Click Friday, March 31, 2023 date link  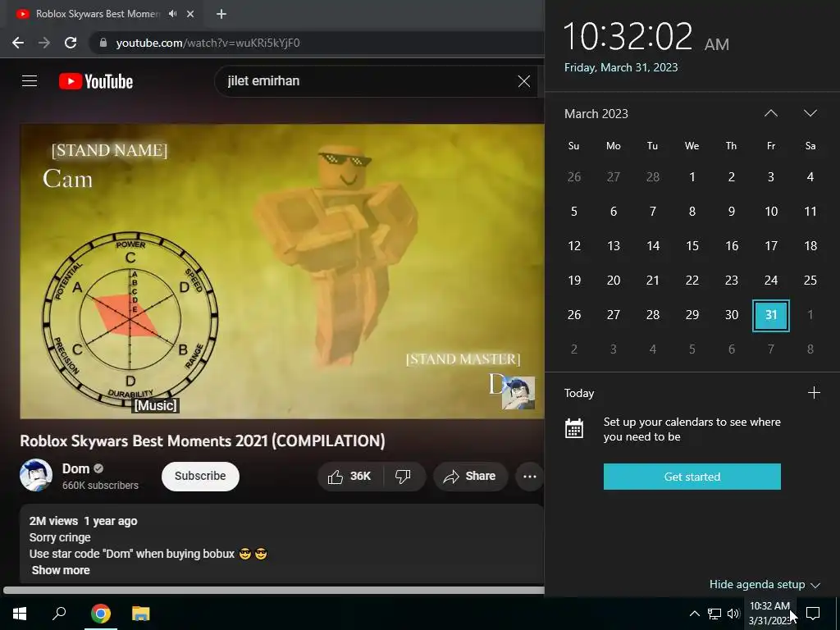point(621,67)
